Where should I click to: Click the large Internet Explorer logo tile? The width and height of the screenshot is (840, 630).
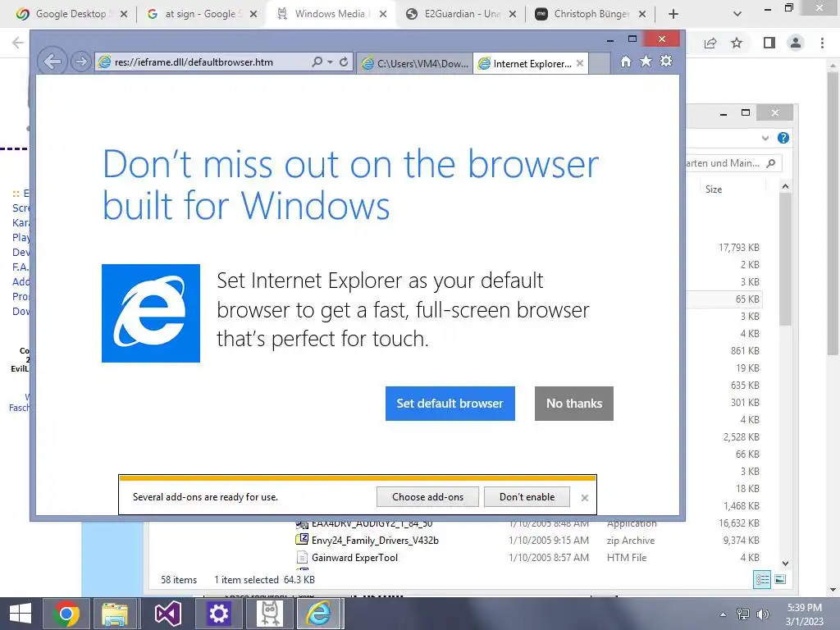pyautogui.click(x=151, y=313)
